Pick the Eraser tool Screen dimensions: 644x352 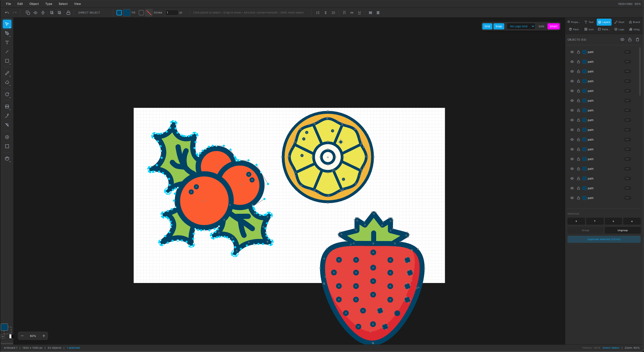[7, 82]
